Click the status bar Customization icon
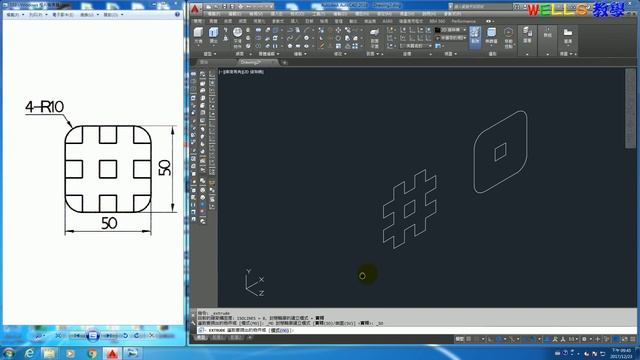The width and height of the screenshot is (640, 360). coord(633,339)
